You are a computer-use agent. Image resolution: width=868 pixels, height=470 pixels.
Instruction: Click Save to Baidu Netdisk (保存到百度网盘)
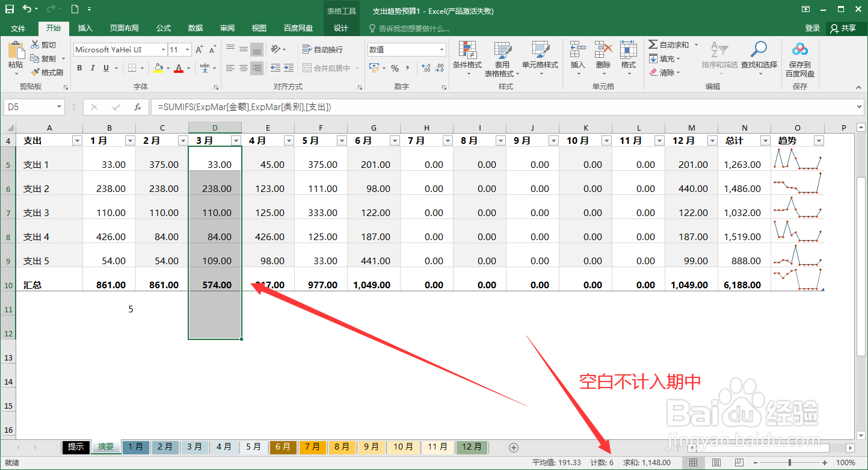799,58
